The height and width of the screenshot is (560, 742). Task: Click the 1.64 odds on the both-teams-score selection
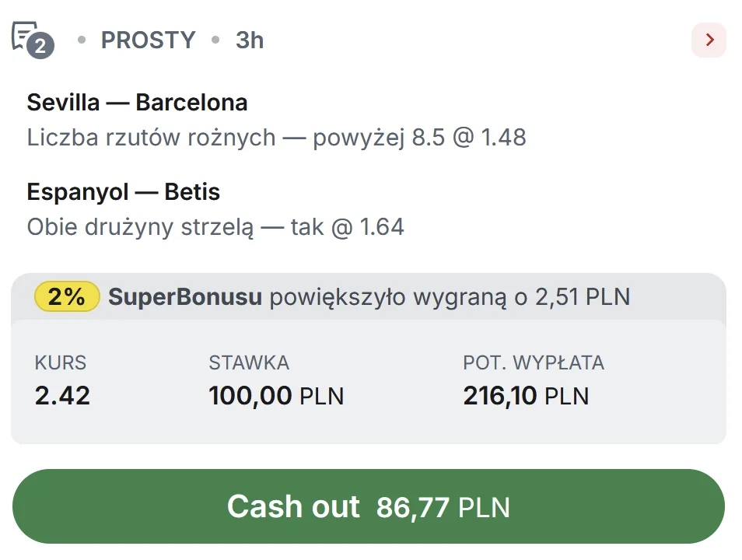(x=381, y=227)
